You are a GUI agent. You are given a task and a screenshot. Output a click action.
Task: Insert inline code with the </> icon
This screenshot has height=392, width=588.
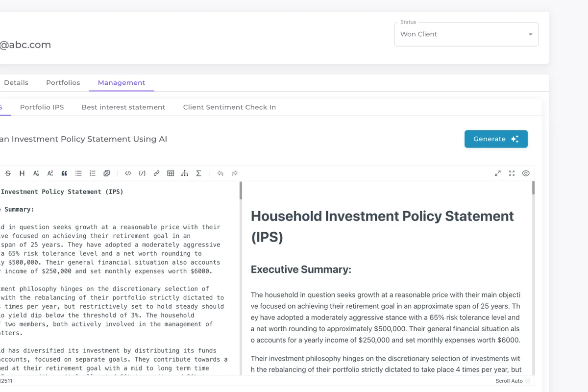(x=128, y=173)
